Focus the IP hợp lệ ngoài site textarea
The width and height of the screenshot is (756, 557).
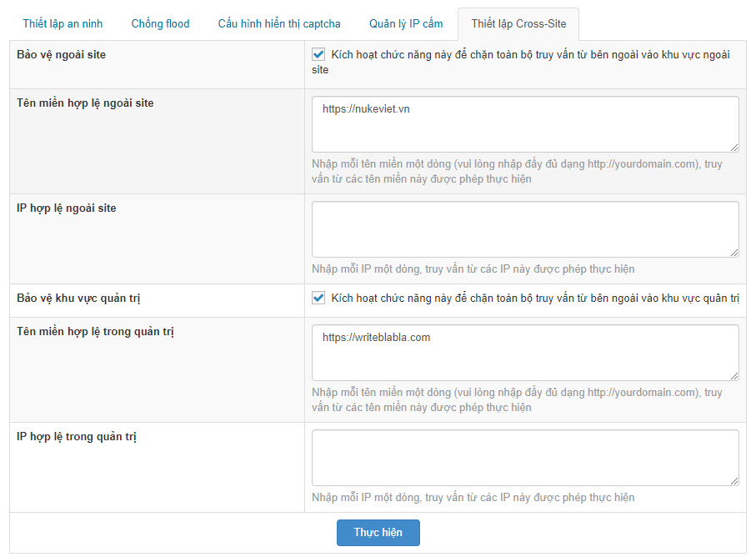(x=526, y=229)
